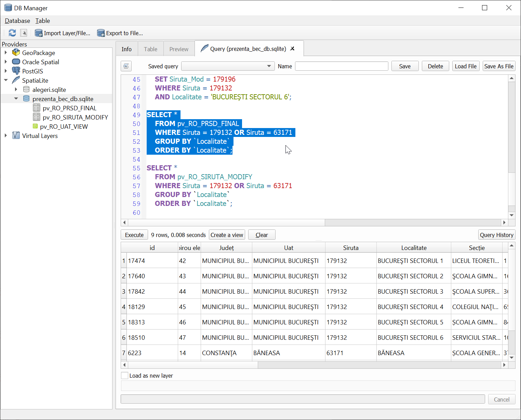Click the Execute button

coord(134,235)
